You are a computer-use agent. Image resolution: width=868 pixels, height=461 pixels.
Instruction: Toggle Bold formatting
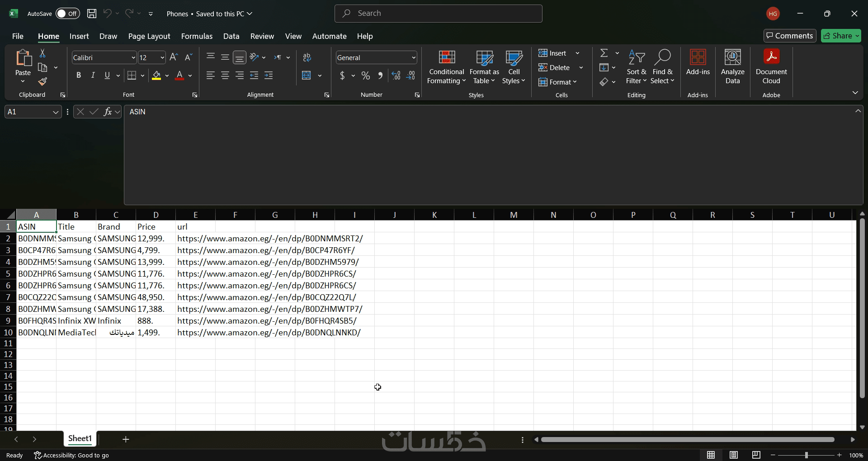[x=79, y=75]
